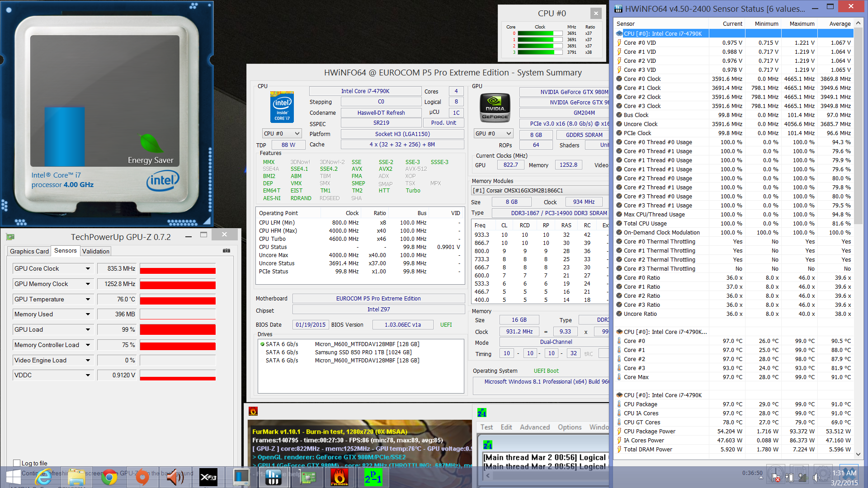The image size is (868, 488).
Task: Open the Advanced menu in Prime95
Action: coord(535,427)
